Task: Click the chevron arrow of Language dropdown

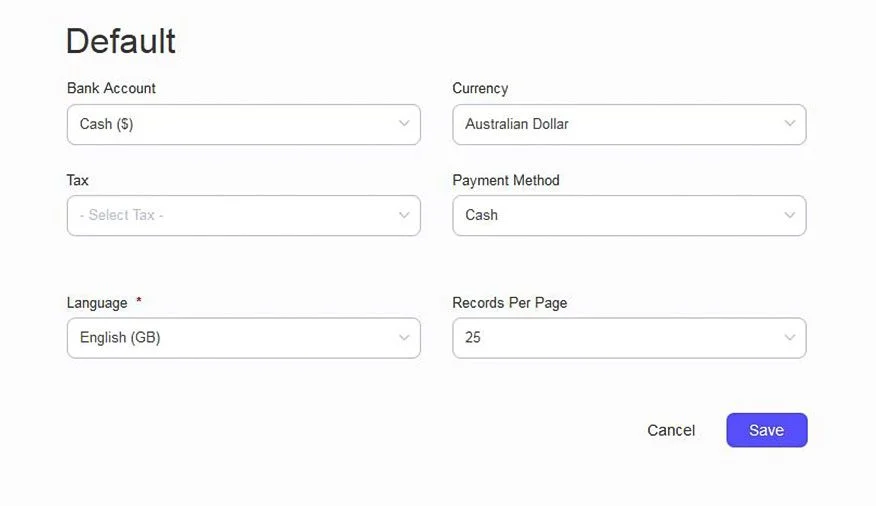Action: [404, 338]
